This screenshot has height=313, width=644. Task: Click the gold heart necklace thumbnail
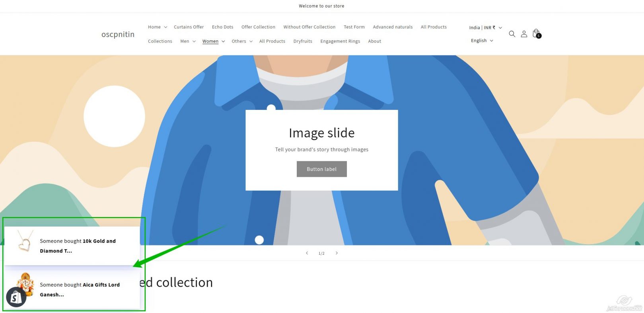click(25, 242)
